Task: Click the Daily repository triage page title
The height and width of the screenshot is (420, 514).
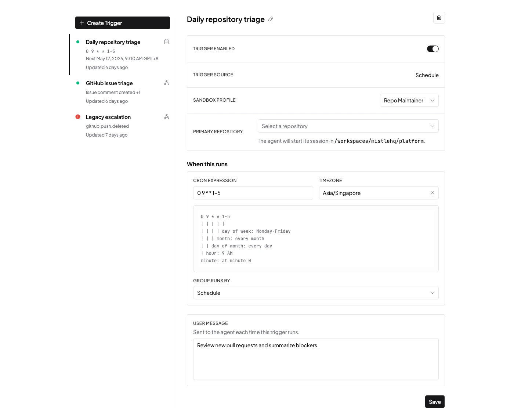Action: click(226, 19)
